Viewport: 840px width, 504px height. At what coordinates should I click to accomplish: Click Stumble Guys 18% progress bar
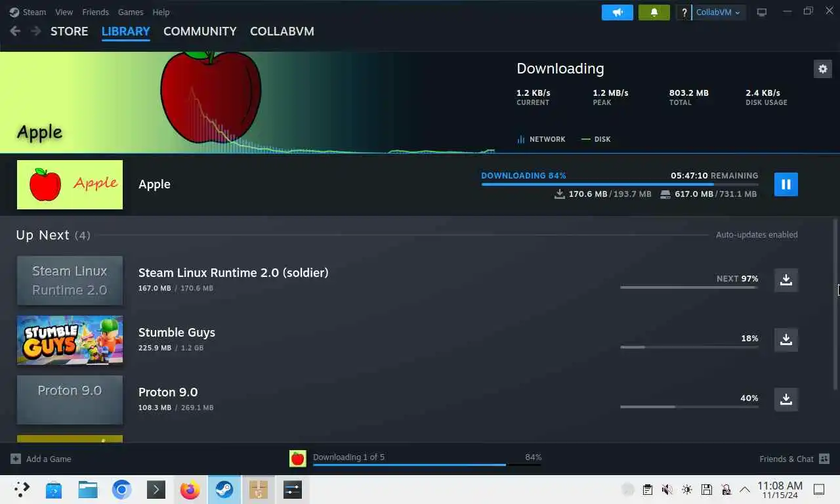coord(689,346)
